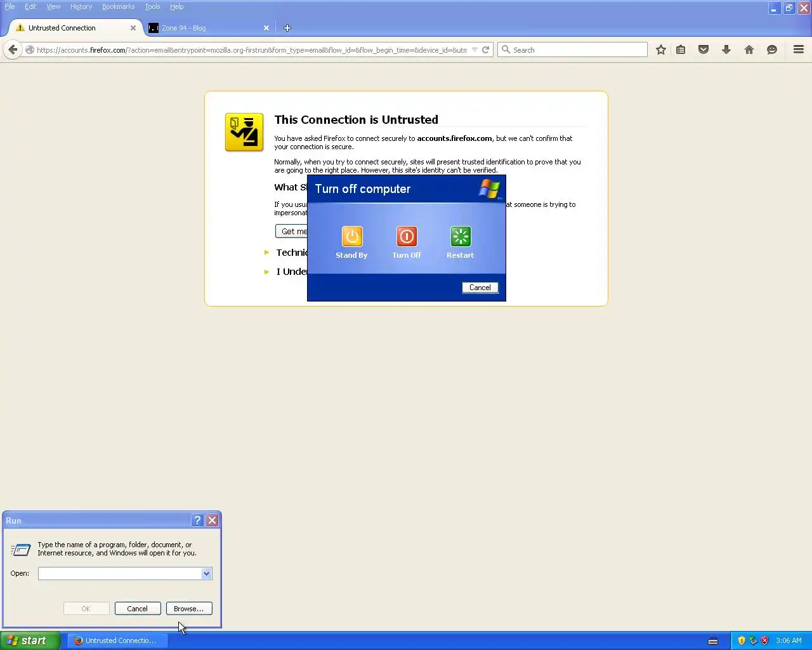Click the Run dialog help question icon
This screenshot has height=650, width=812.
coord(197,521)
